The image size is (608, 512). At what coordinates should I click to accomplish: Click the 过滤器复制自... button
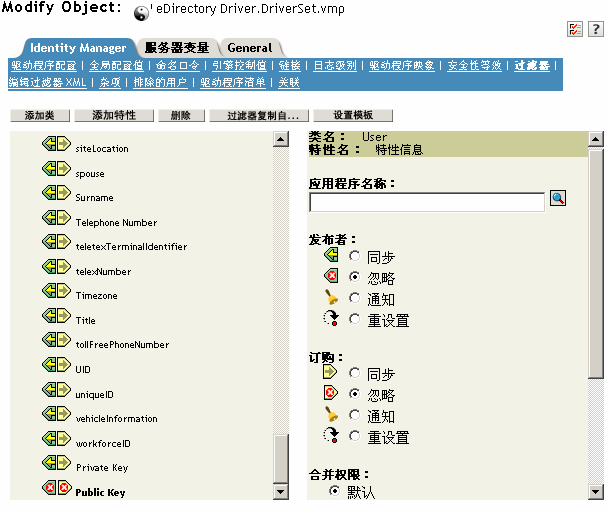click(259, 115)
